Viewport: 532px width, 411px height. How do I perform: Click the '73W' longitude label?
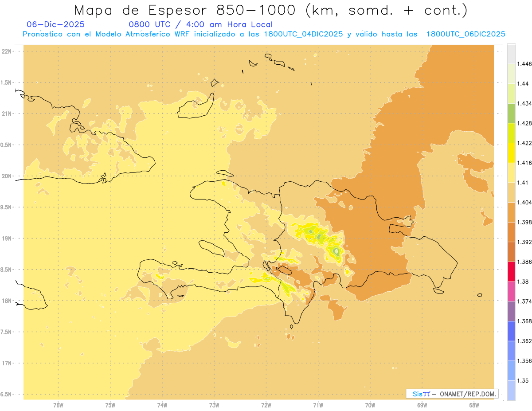point(214,405)
